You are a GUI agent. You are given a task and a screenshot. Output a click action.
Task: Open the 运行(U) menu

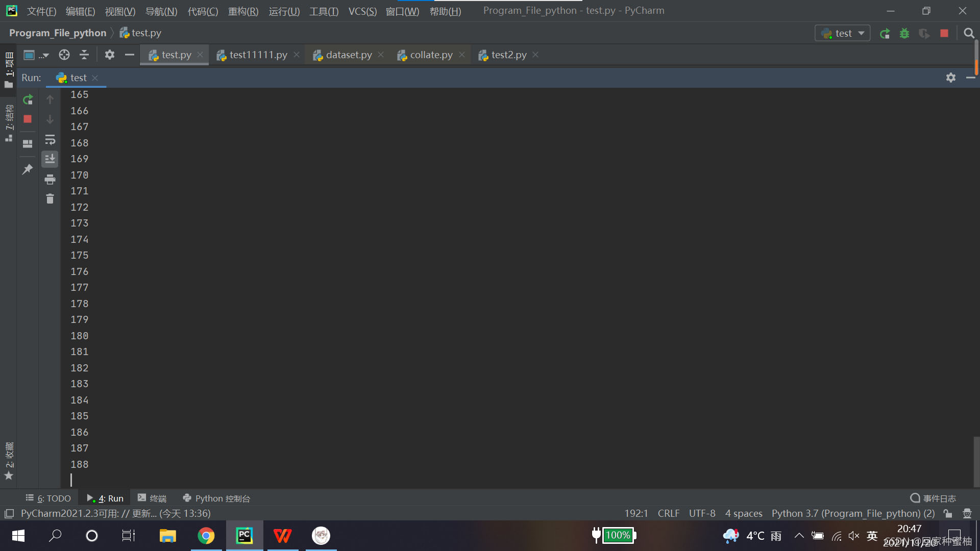(x=284, y=11)
